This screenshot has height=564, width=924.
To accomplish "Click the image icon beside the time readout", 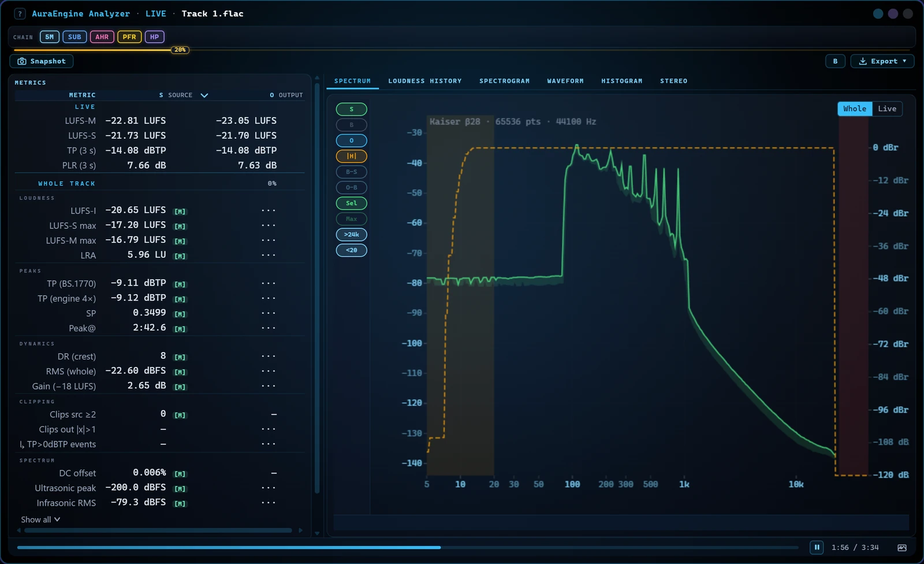I will 902,548.
